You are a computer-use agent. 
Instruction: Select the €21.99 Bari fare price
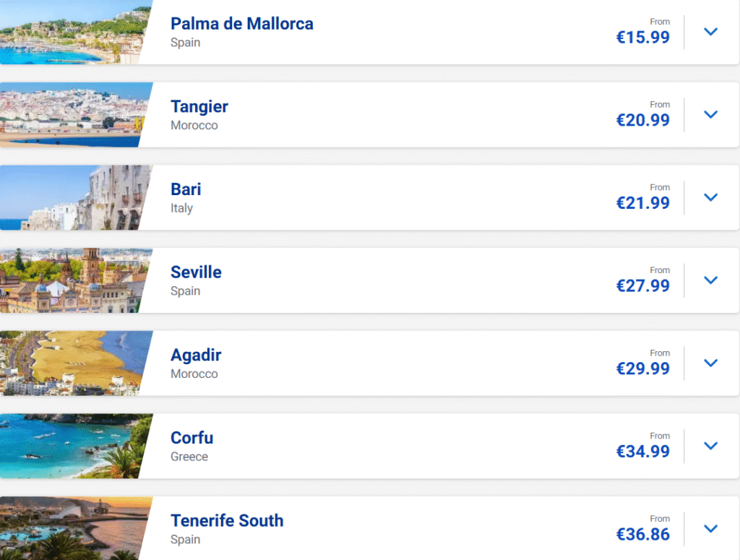point(642,204)
